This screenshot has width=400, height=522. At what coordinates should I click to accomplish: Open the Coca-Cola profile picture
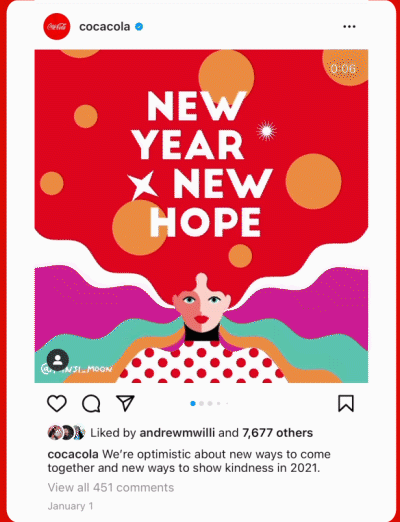point(57,26)
